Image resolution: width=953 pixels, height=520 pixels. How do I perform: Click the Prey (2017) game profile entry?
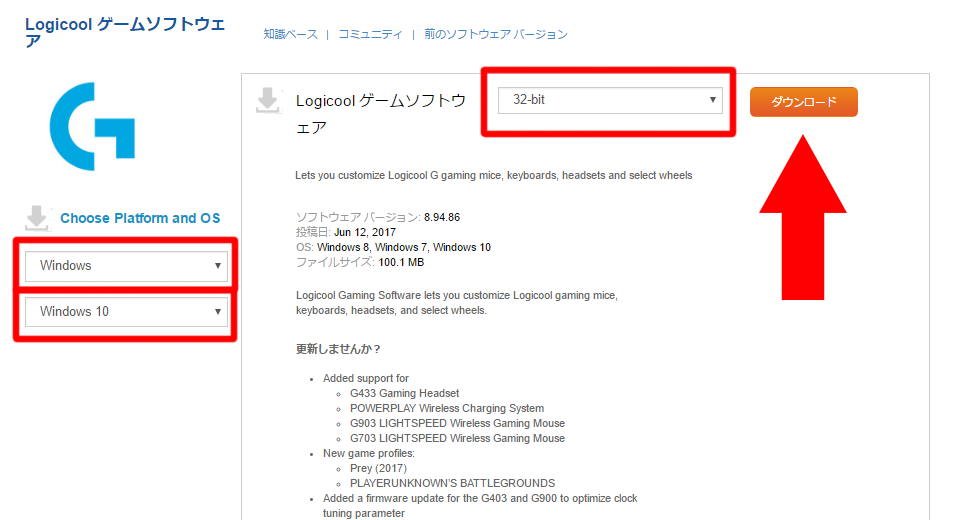[x=378, y=468]
